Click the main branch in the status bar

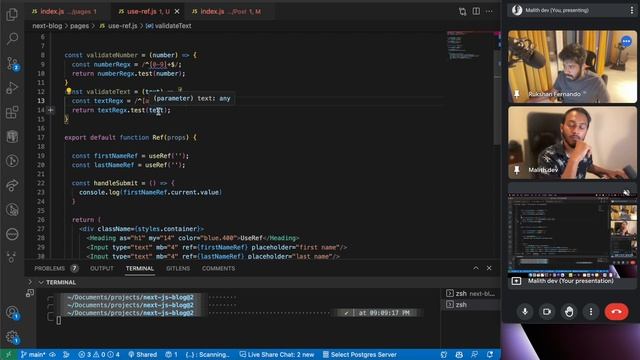[x=33, y=354]
